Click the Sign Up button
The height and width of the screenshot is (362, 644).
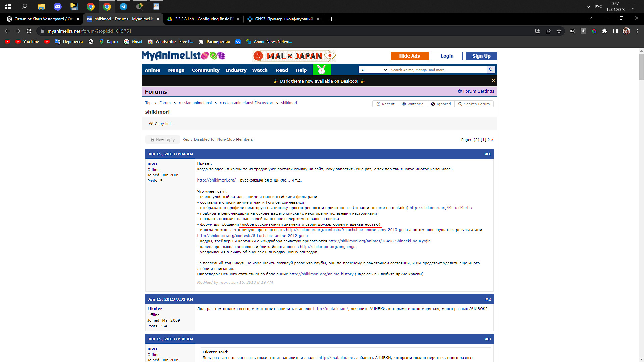(x=481, y=56)
